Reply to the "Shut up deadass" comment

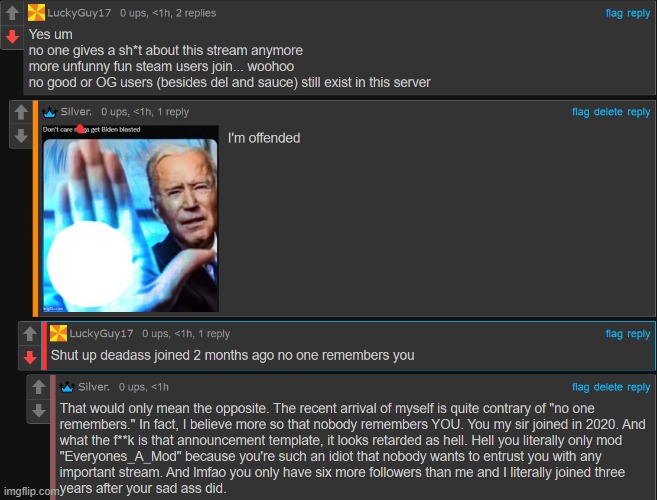638,334
